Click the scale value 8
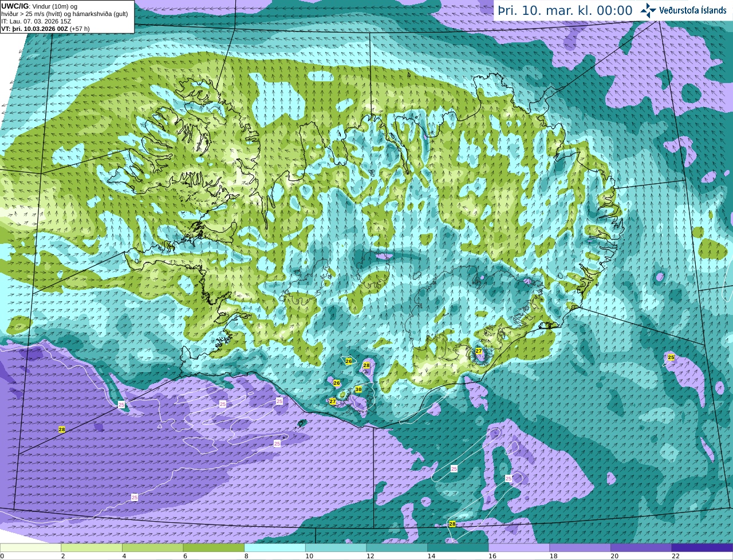Screen dimensions: 733x560 click(246, 556)
